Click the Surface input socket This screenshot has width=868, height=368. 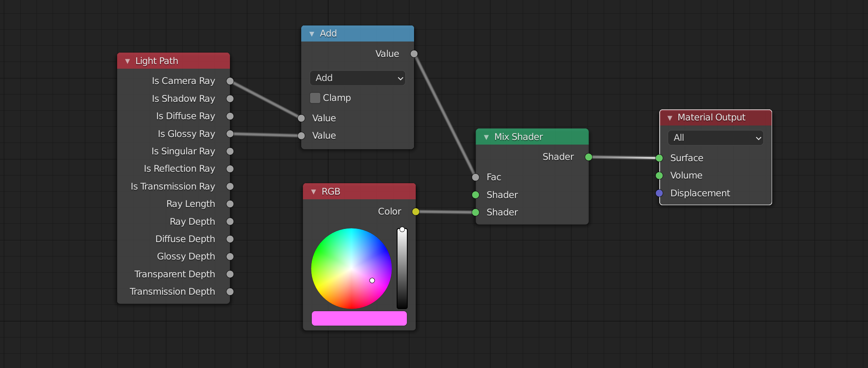click(659, 158)
